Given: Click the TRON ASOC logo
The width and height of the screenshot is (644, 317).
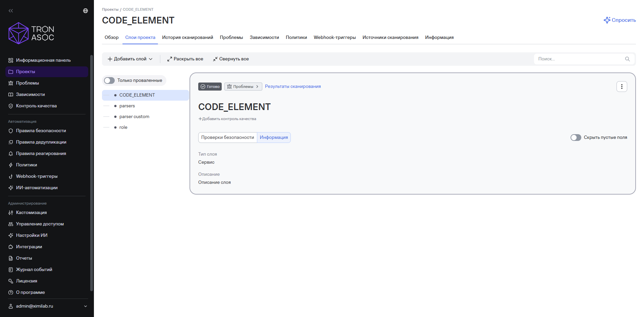Looking at the screenshot, I should 31,33.
